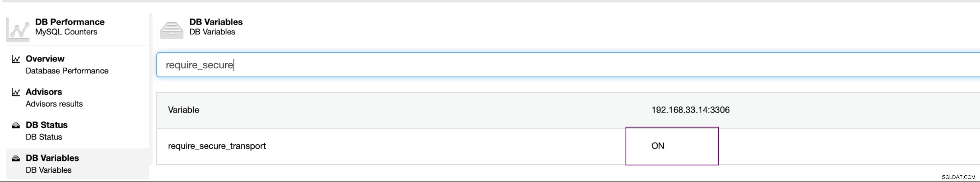Click the DB Variables sidebar disk icon
This screenshot has width=980, height=182.
(x=16, y=158)
